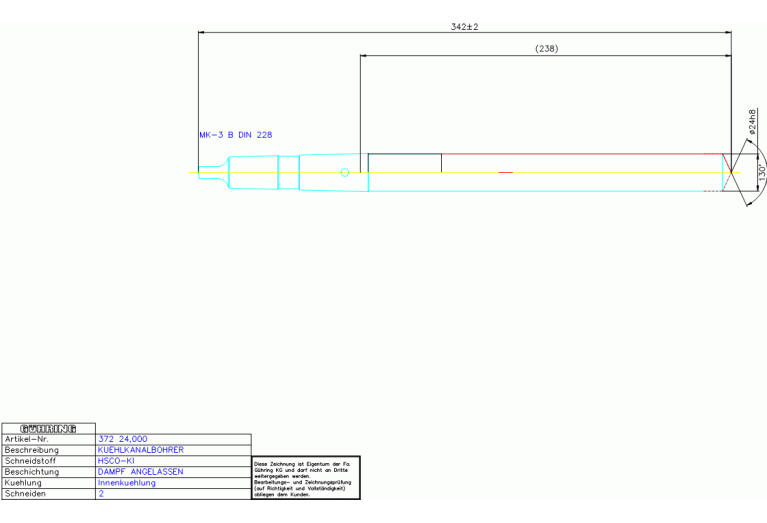The width and height of the screenshot is (767, 523).
Task: Select the MK-3 B DIN 228 label
Action: pos(235,134)
